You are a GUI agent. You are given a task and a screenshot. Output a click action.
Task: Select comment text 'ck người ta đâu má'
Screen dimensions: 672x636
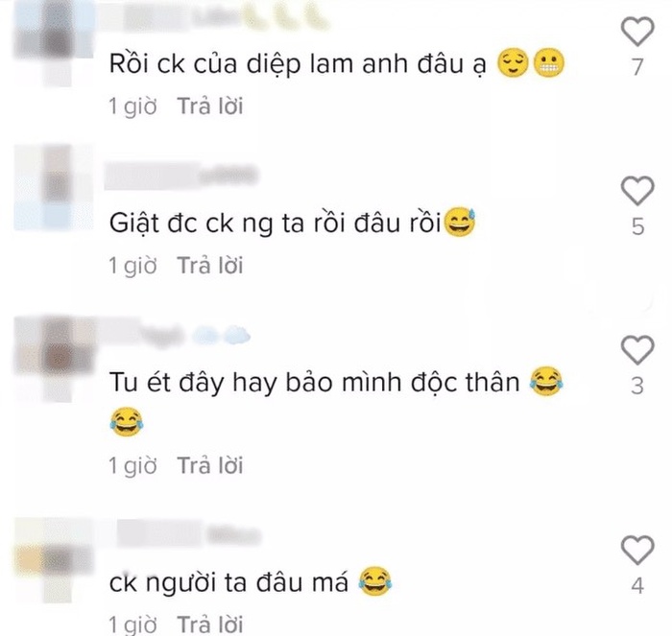pyautogui.click(x=228, y=582)
